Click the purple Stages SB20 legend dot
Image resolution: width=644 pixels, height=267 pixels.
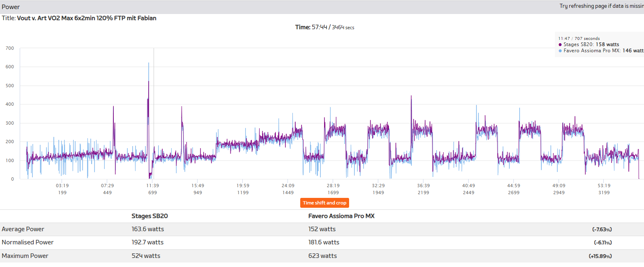pos(560,44)
